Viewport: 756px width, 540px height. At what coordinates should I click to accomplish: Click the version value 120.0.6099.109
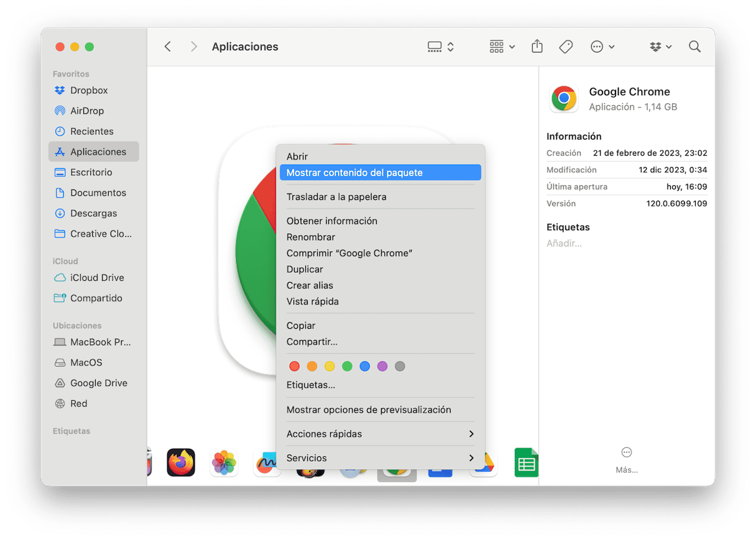tap(676, 204)
